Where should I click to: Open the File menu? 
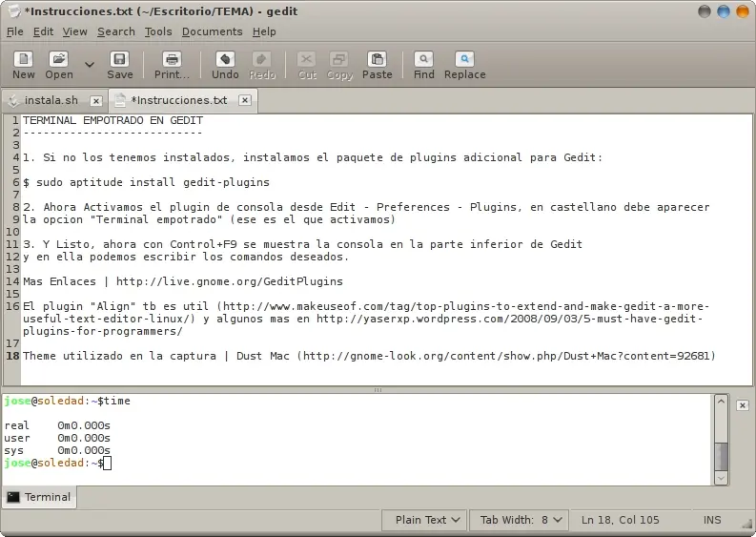[14, 31]
